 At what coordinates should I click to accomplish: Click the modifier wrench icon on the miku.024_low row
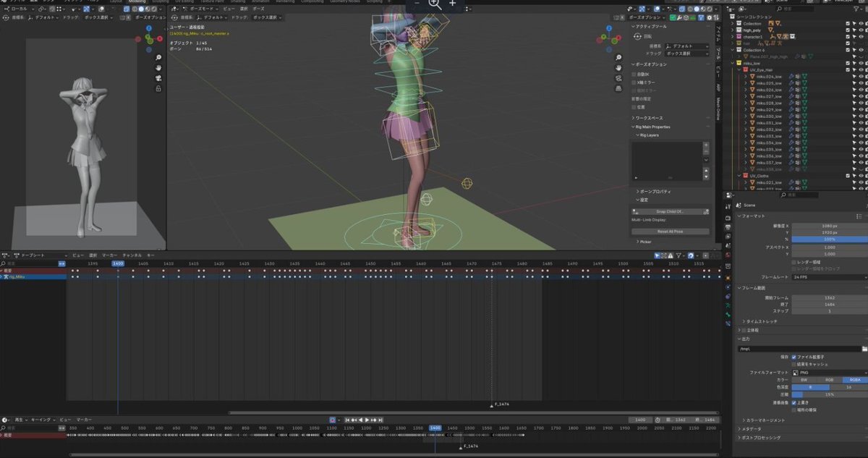(x=791, y=76)
